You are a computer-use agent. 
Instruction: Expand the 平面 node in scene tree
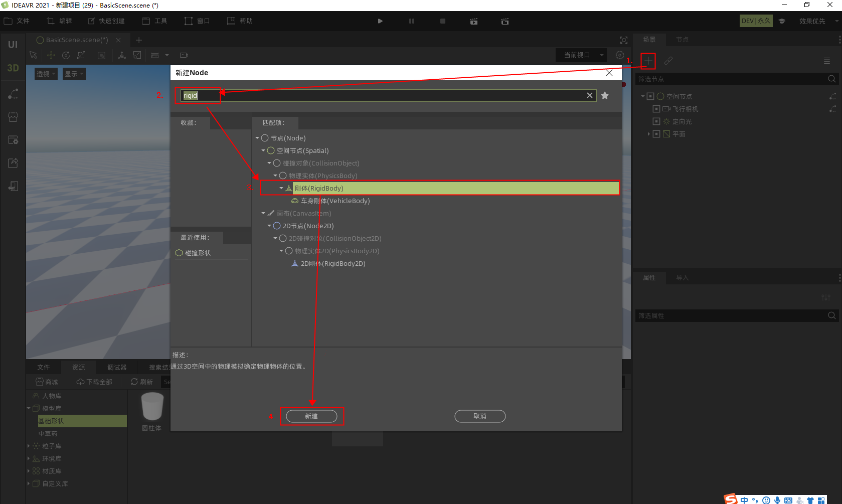click(x=648, y=134)
